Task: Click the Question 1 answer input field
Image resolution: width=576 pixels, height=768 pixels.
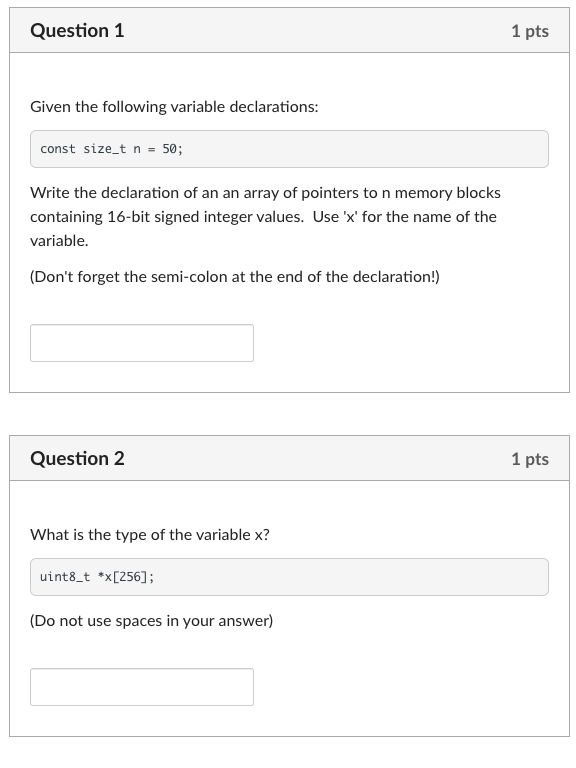Action: (142, 343)
